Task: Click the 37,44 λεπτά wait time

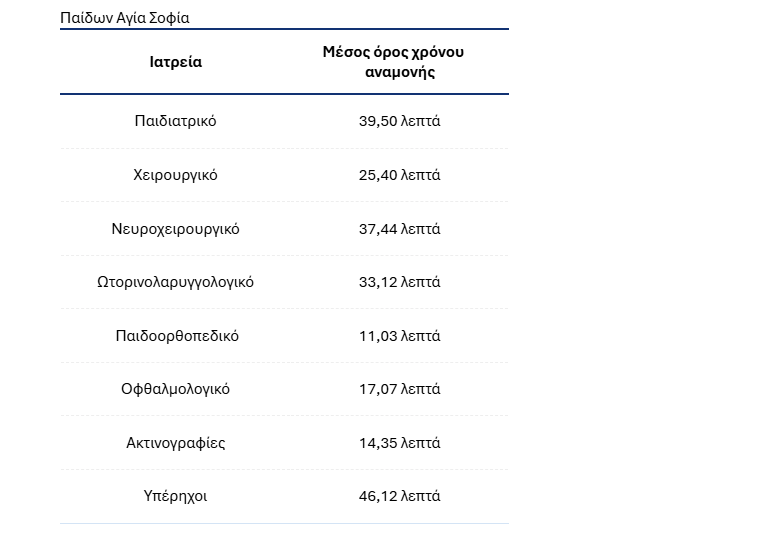Action: [x=399, y=229]
